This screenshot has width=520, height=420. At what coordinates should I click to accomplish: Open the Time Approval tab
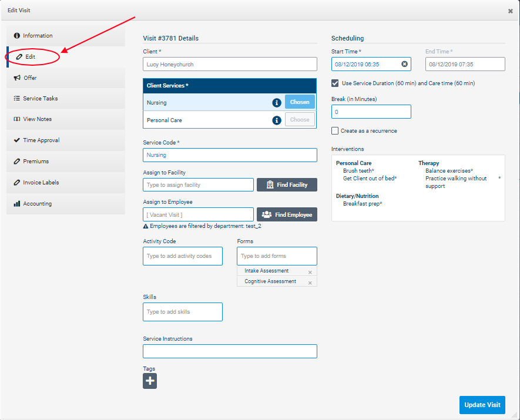tap(41, 140)
